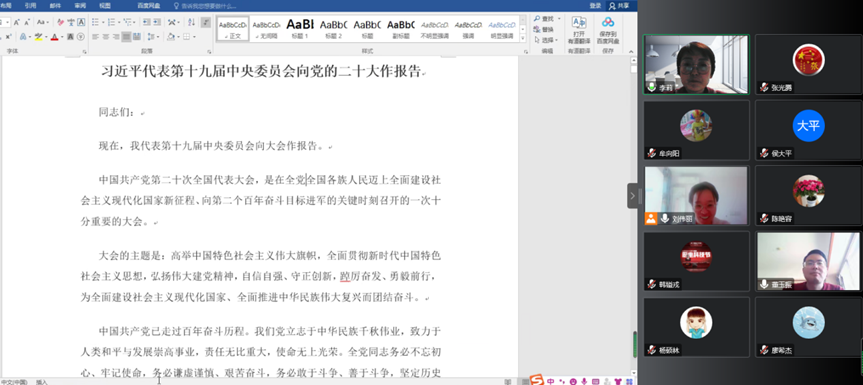Click the justify alignment button
The height and width of the screenshot is (385, 863).
click(127, 36)
